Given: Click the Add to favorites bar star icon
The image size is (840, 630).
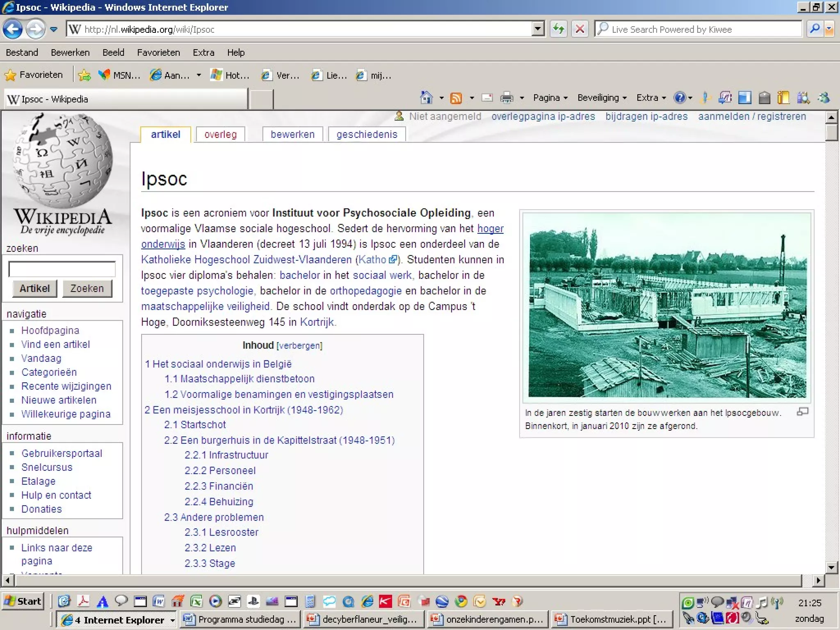Looking at the screenshot, I should click(x=84, y=75).
